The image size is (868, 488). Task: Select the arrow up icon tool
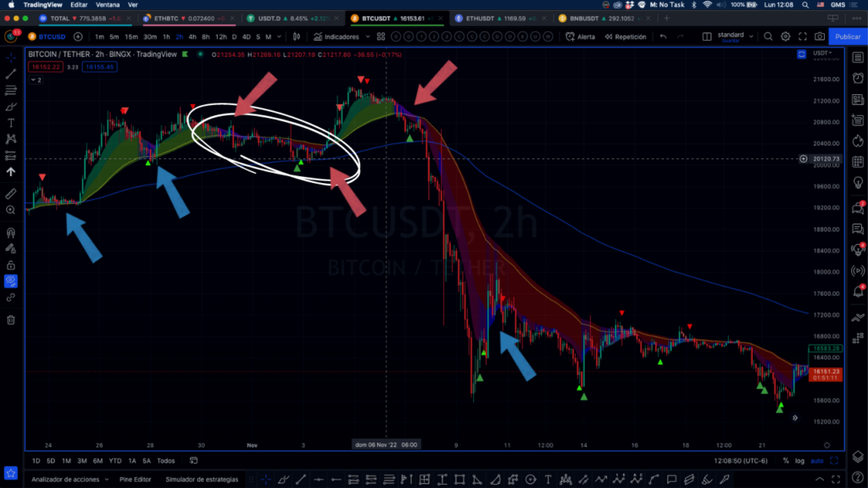click(x=10, y=172)
